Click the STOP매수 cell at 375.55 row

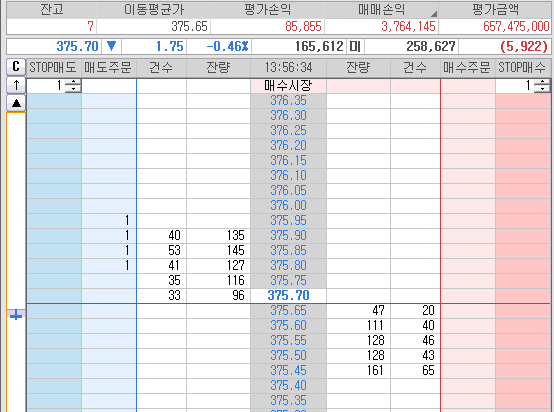click(x=523, y=341)
